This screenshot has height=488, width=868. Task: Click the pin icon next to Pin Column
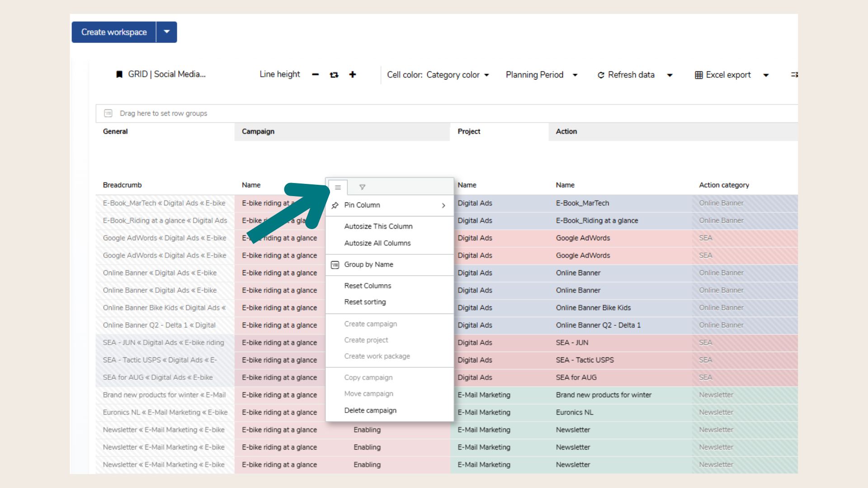click(335, 205)
